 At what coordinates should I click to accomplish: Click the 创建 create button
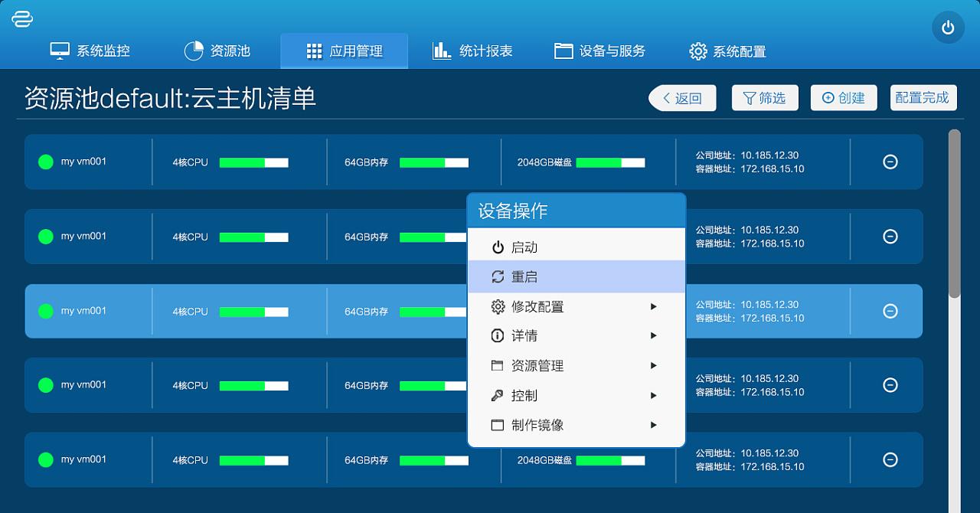844,98
